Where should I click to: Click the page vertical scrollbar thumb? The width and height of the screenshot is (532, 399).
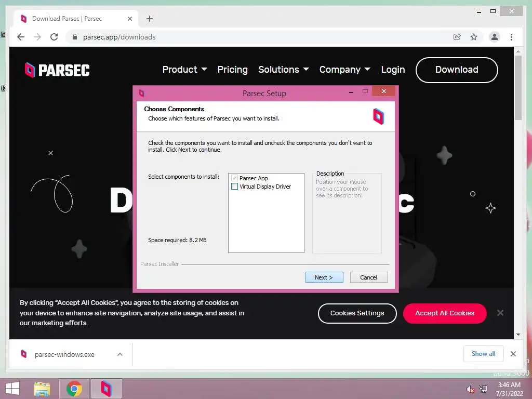coord(518,87)
